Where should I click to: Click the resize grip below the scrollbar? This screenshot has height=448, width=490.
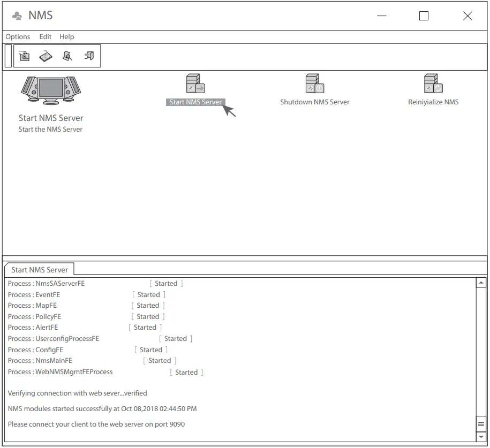[480, 423]
